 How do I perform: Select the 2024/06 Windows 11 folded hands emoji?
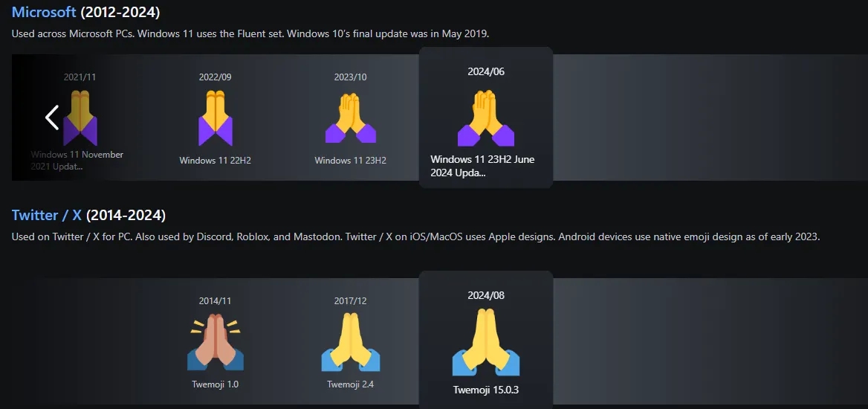[486, 117]
